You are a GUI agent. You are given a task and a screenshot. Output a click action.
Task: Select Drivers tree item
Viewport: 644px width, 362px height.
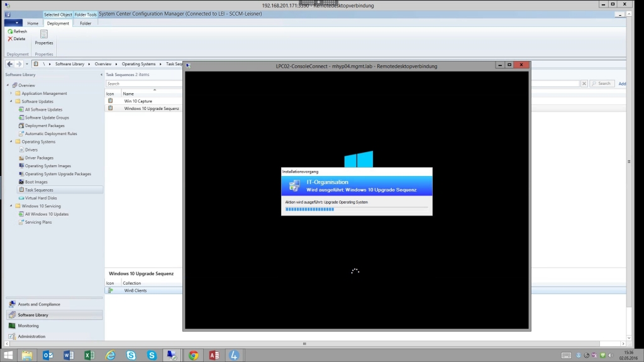tap(28, 150)
